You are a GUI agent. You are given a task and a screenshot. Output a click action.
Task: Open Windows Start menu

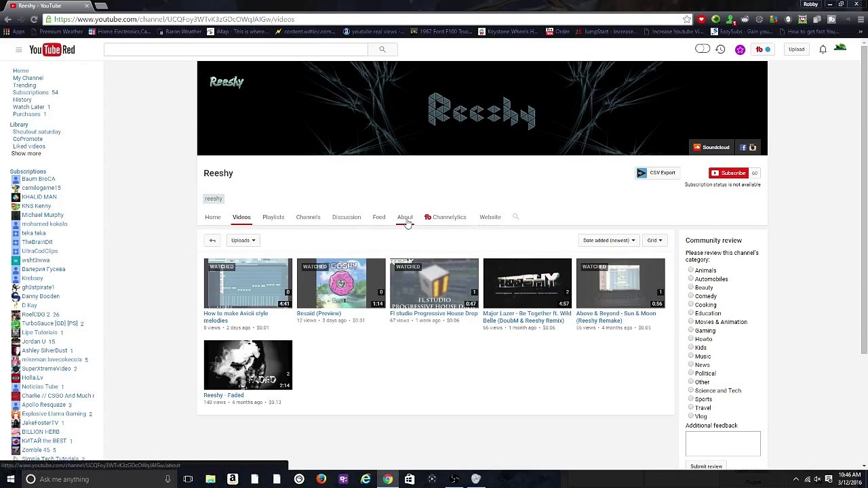click(x=10, y=479)
